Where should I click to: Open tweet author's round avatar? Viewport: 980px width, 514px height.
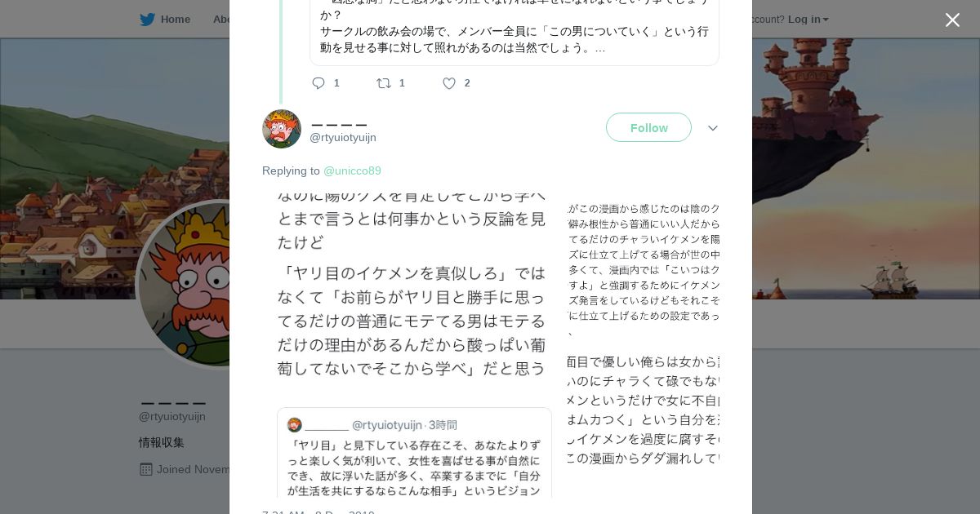click(x=282, y=129)
